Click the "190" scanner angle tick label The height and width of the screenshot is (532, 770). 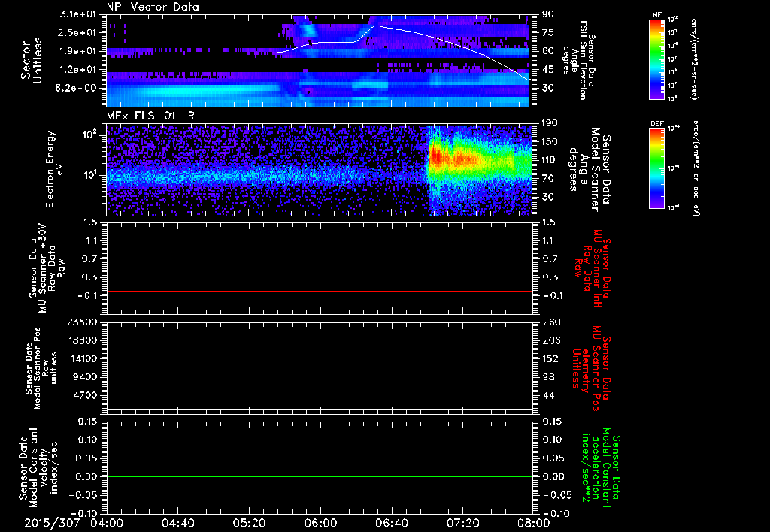coord(550,123)
